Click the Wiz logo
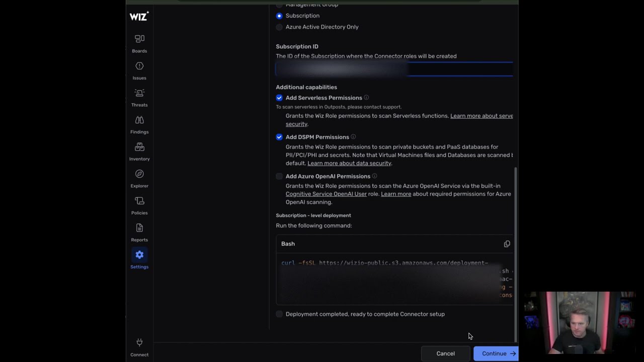This screenshot has height=362, width=644. tap(139, 16)
